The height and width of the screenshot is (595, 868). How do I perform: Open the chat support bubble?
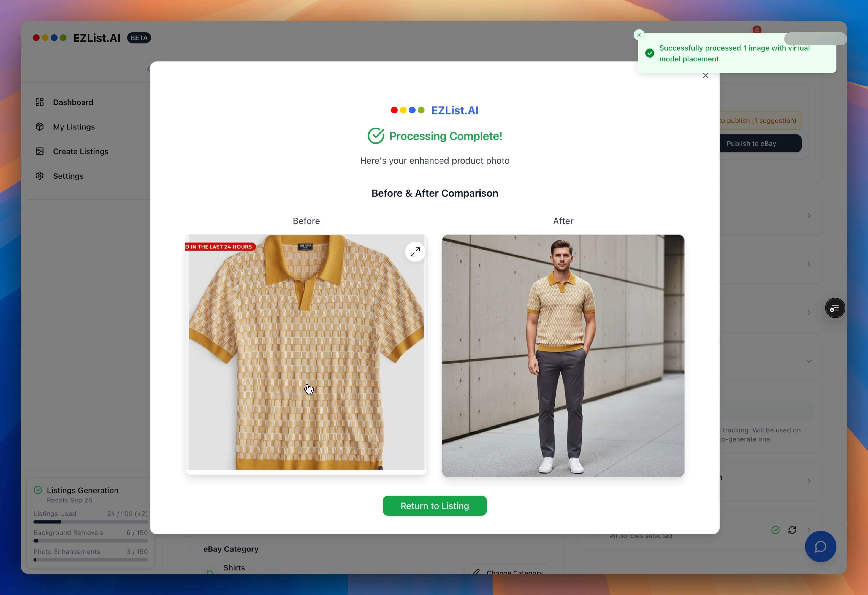820,547
